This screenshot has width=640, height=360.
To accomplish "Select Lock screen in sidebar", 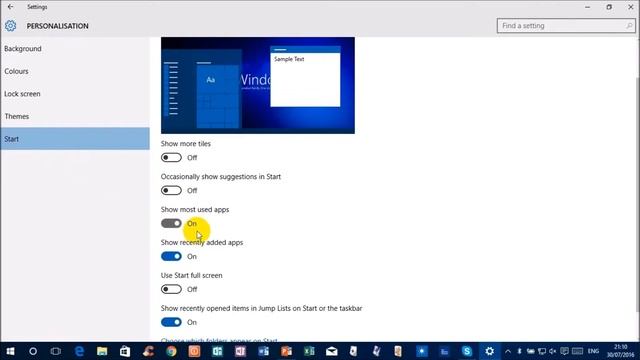I will click(75, 93).
